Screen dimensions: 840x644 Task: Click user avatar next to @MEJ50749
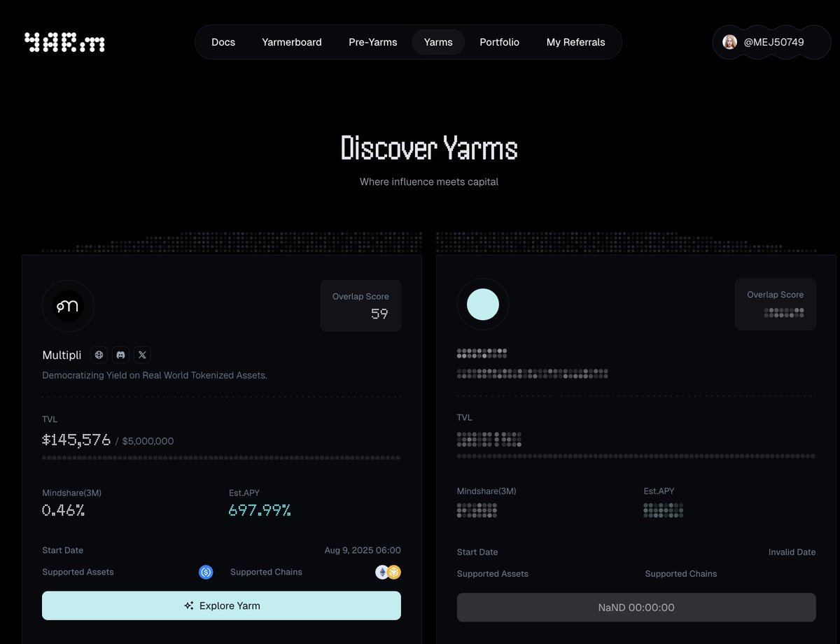729,42
